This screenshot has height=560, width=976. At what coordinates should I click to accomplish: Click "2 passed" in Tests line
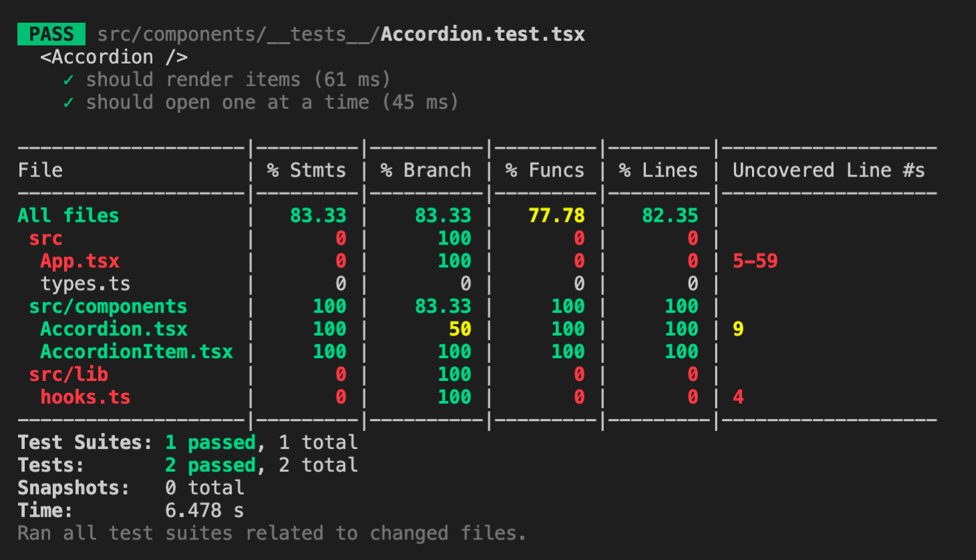pyautogui.click(x=211, y=465)
